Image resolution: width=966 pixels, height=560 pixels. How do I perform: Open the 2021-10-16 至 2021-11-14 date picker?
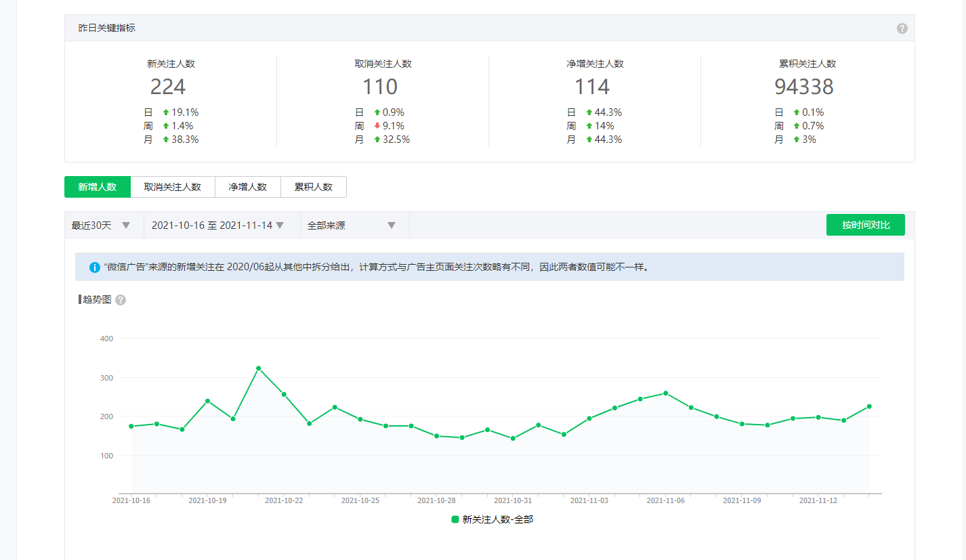pos(222,225)
